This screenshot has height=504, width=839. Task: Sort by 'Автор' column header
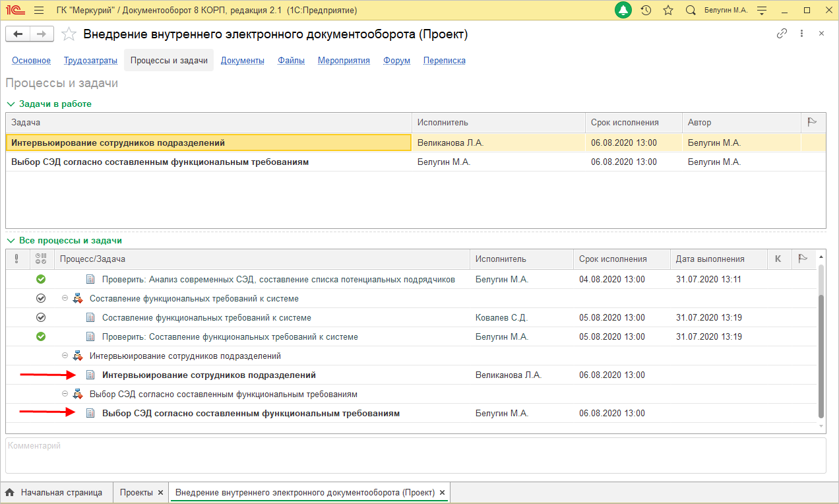click(741, 122)
